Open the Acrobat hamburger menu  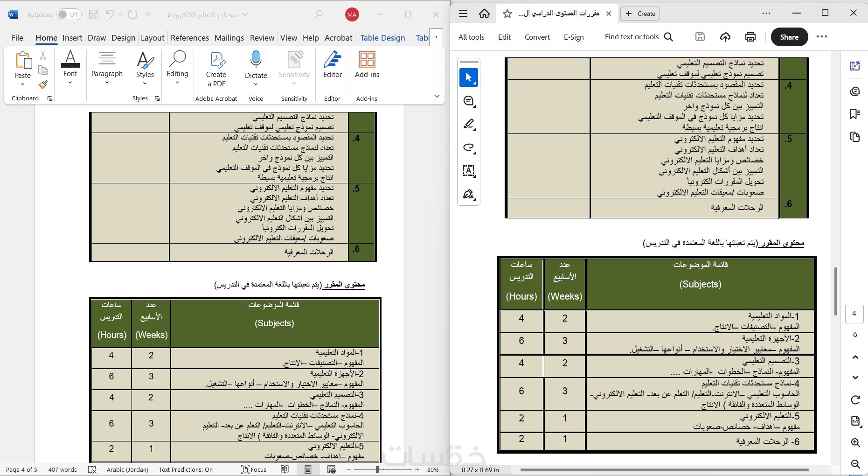[463, 14]
